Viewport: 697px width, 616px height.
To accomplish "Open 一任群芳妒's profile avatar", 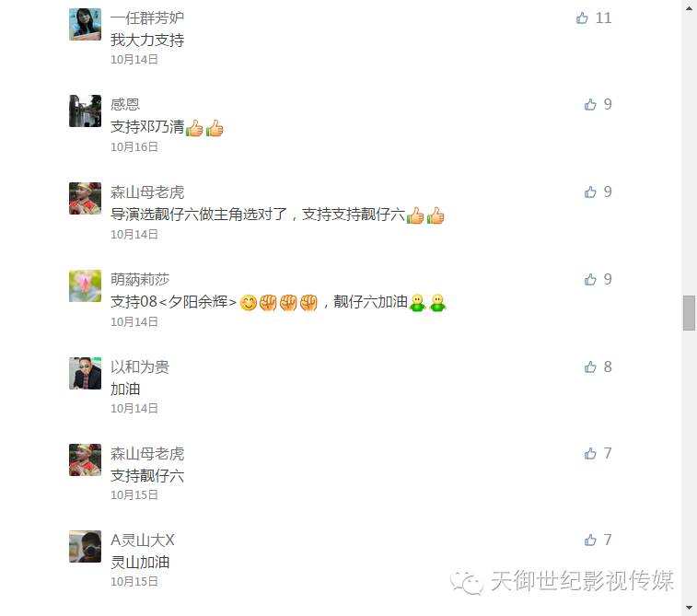I will (x=86, y=25).
